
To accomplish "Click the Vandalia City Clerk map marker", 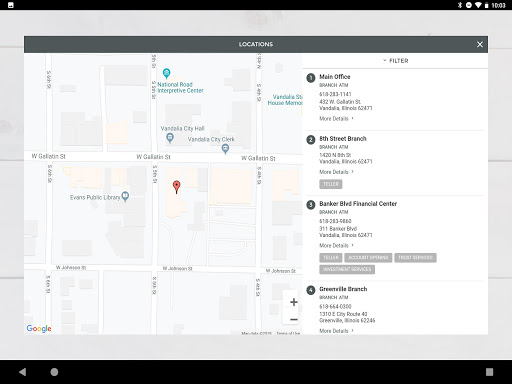I will tap(225, 149).
